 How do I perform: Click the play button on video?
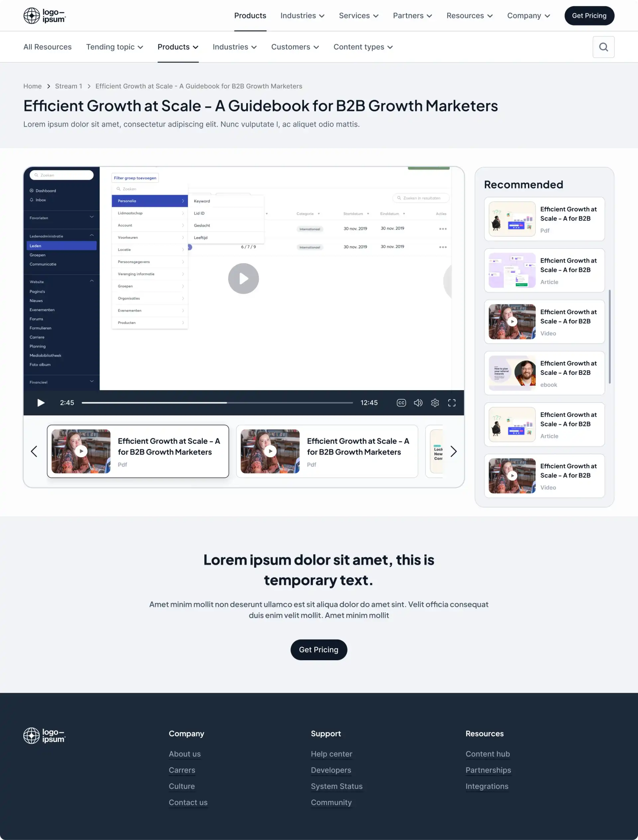(x=243, y=278)
